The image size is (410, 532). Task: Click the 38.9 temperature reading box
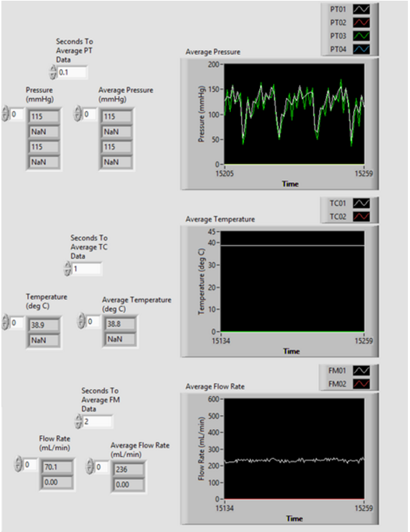click(x=44, y=325)
